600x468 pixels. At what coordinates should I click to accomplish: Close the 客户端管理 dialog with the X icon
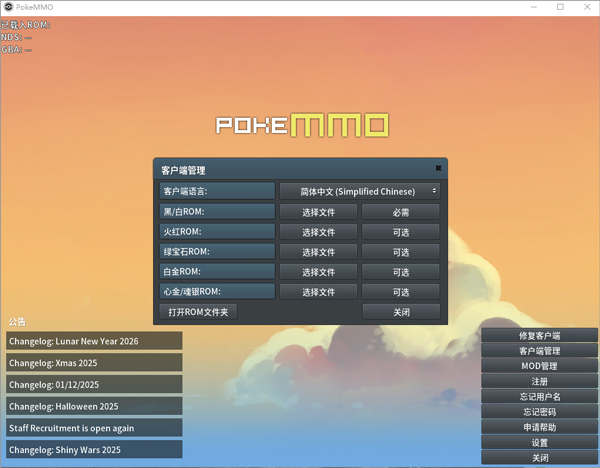coord(439,168)
